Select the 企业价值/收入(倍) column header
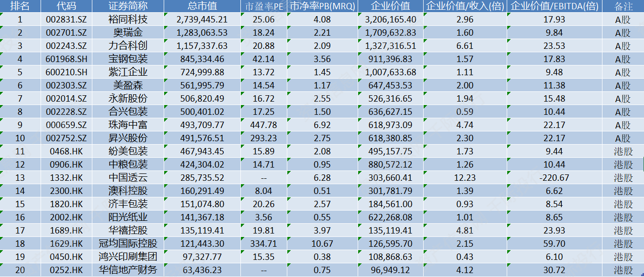Viewport: 644px width, 277px height. (x=465, y=6)
